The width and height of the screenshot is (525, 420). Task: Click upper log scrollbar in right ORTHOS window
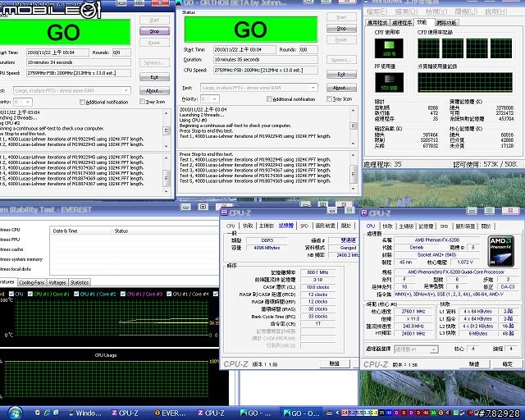354,126
